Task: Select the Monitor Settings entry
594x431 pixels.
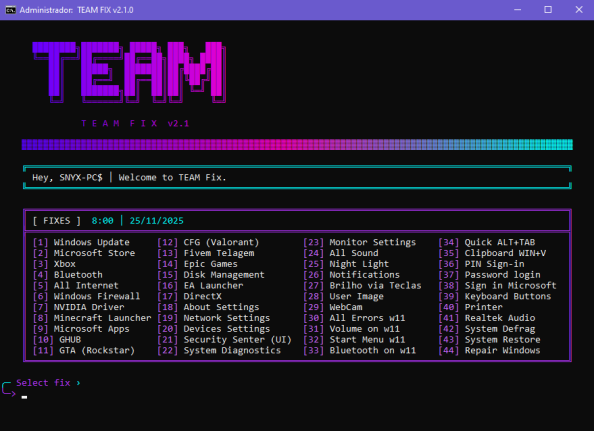Action: [360, 242]
